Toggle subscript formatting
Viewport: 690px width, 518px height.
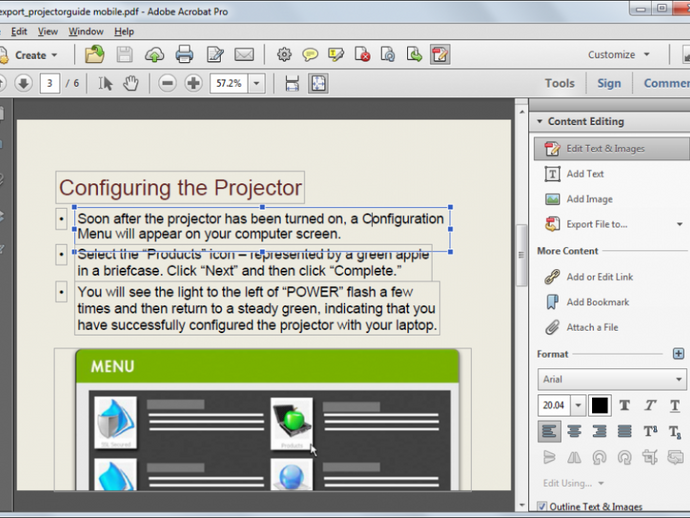click(675, 431)
